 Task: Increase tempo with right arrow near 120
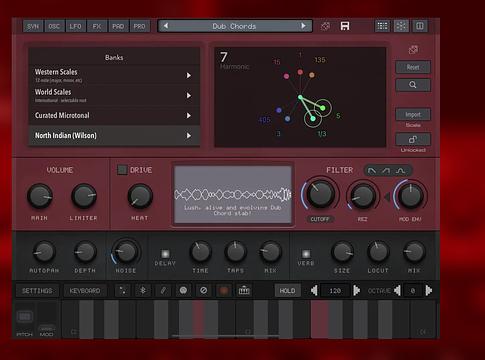pyautogui.click(x=356, y=291)
